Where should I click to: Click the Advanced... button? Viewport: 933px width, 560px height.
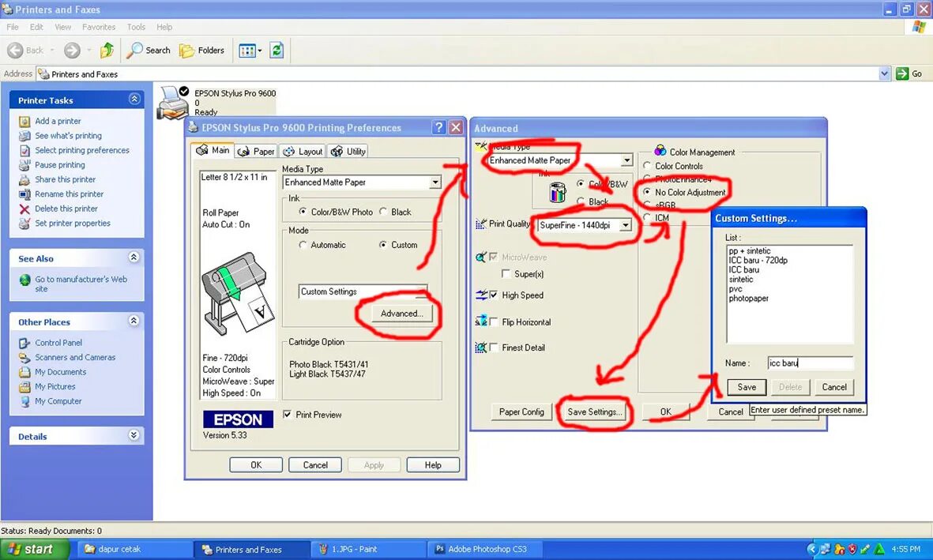(x=401, y=314)
